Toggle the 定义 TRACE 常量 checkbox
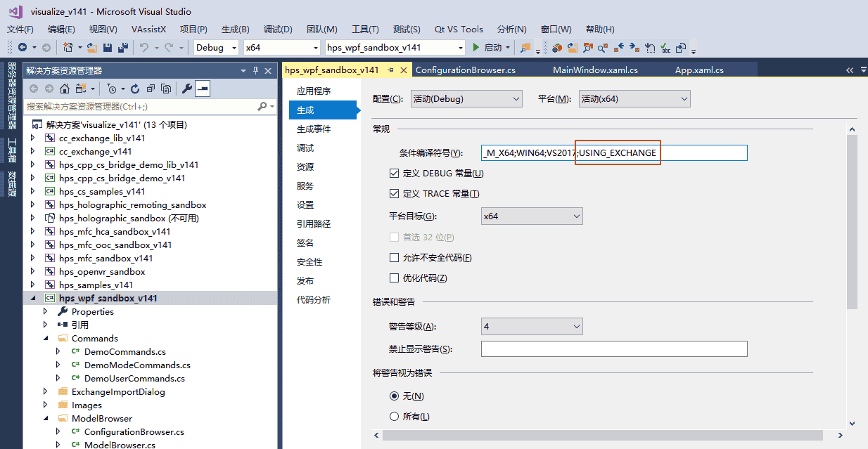This screenshot has width=868, height=449. tap(394, 193)
